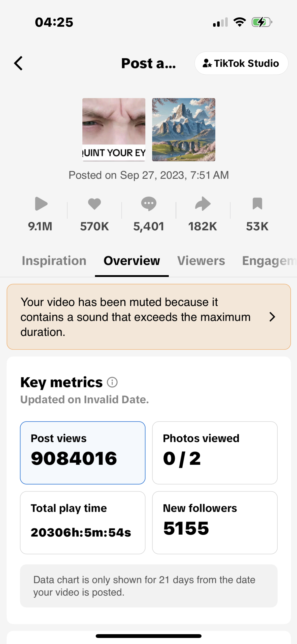Open the mountain landscape photo thumbnail
The width and height of the screenshot is (297, 644).
[184, 130]
